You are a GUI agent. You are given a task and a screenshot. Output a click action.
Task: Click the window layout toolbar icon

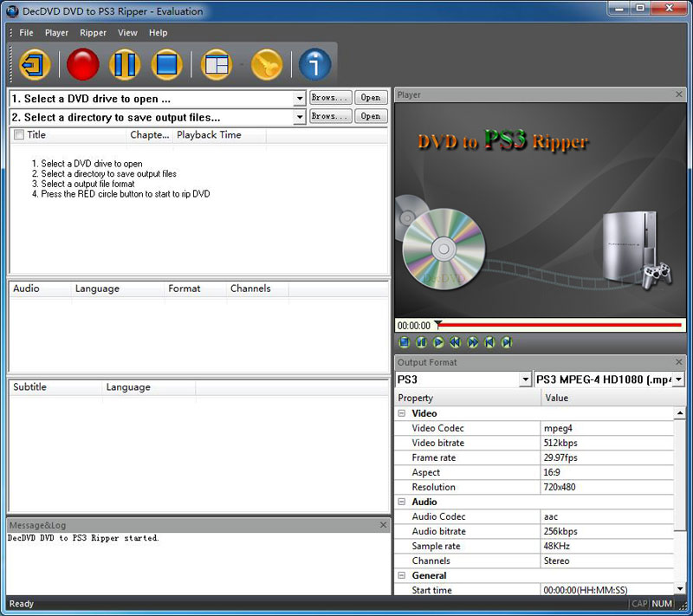click(x=217, y=64)
